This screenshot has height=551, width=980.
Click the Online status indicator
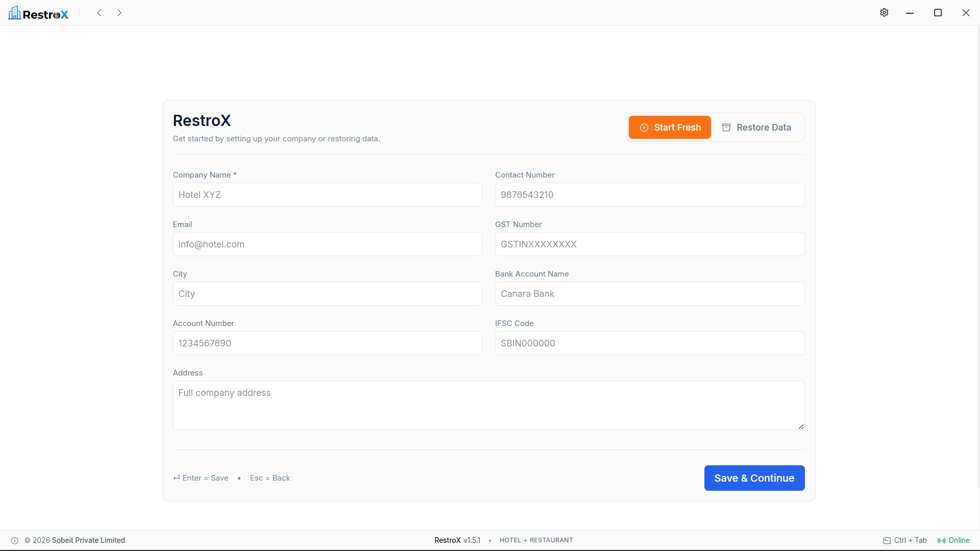click(953, 540)
